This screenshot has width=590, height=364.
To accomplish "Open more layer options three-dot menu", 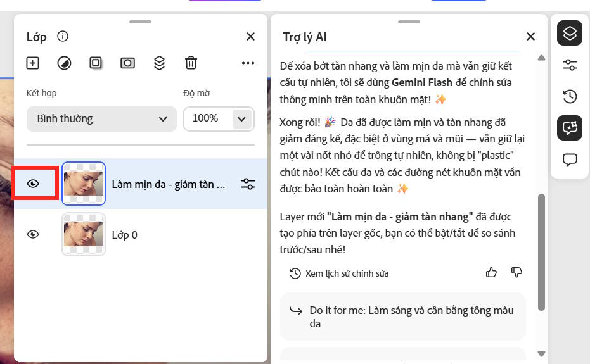I will [248, 63].
